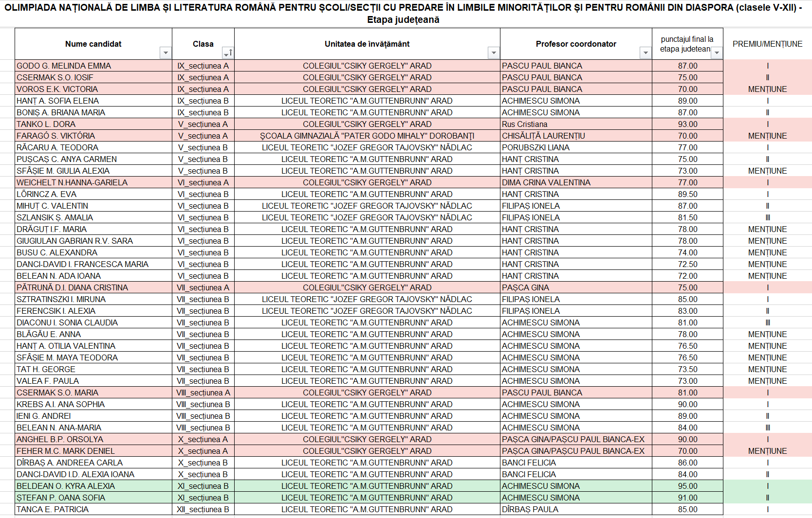
Task: Select the WEICHELT N.HANNA-GARIELA cell
Action: (72, 182)
